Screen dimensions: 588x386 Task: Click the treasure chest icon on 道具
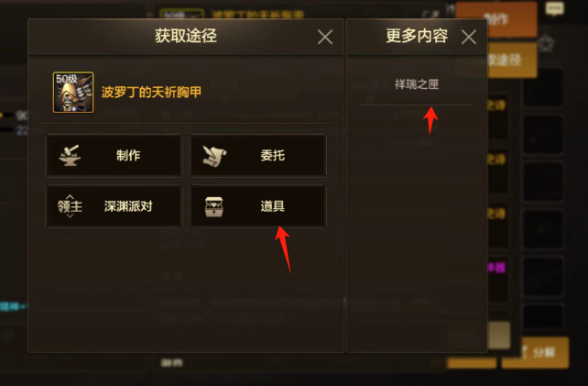[214, 206]
